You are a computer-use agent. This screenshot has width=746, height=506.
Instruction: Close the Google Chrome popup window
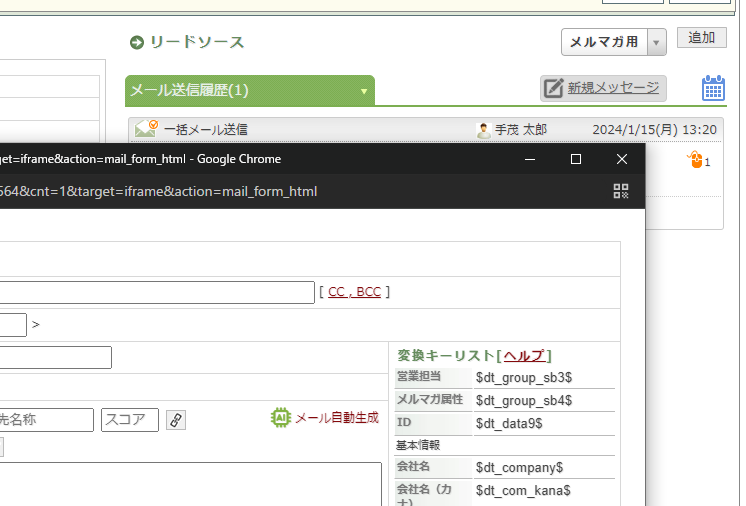tap(622, 159)
